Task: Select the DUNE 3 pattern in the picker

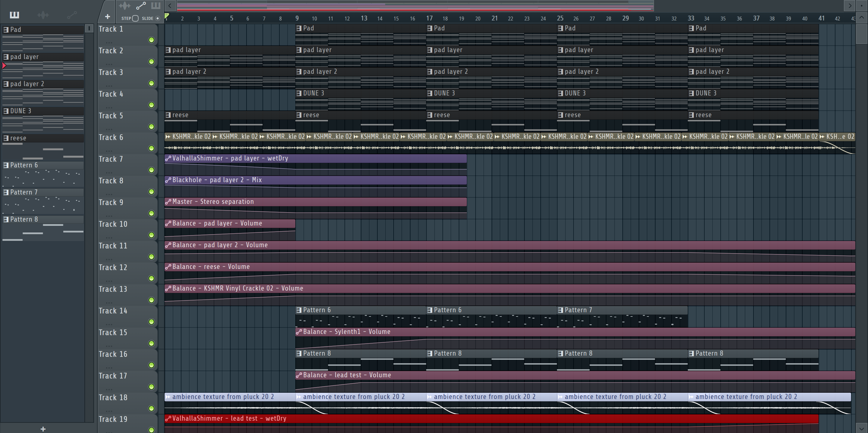Action: point(20,111)
